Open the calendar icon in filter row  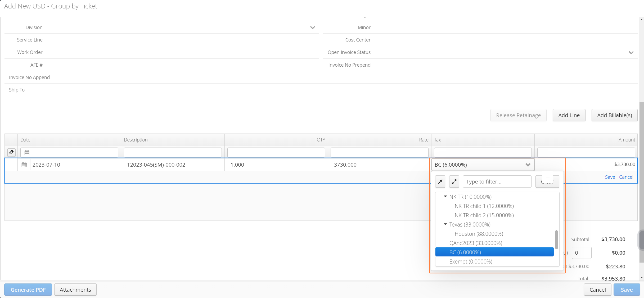pos(27,152)
